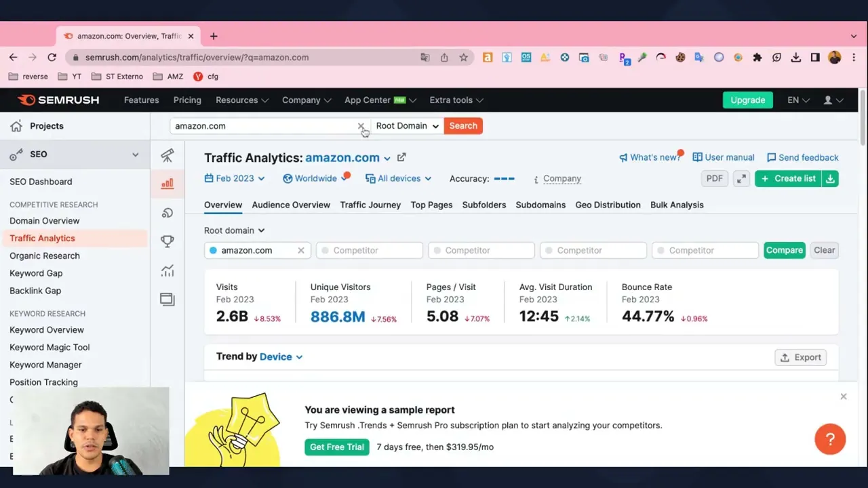Clear the amazon.com search field
This screenshot has width=868, height=488.
pos(361,126)
